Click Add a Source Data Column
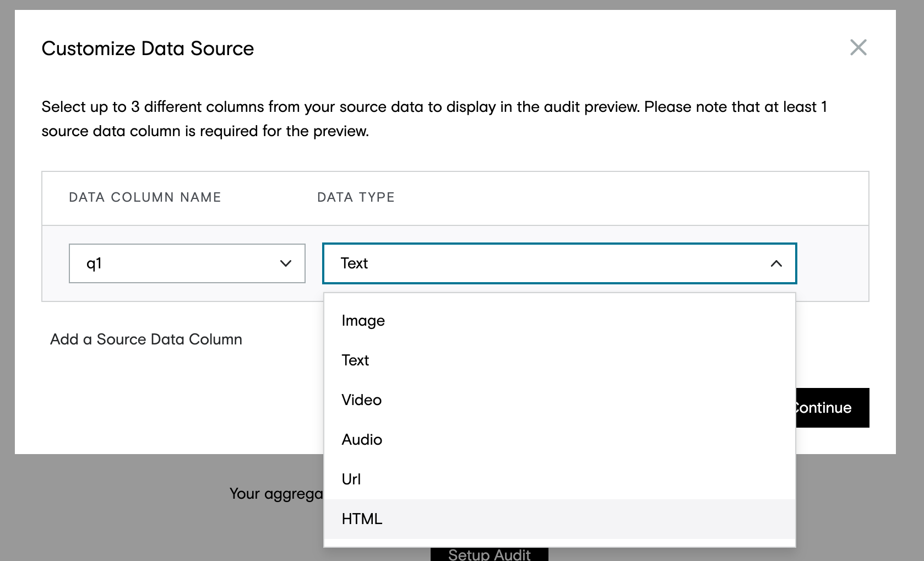Screen dimensions: 924x561 (x=146, y=339)
